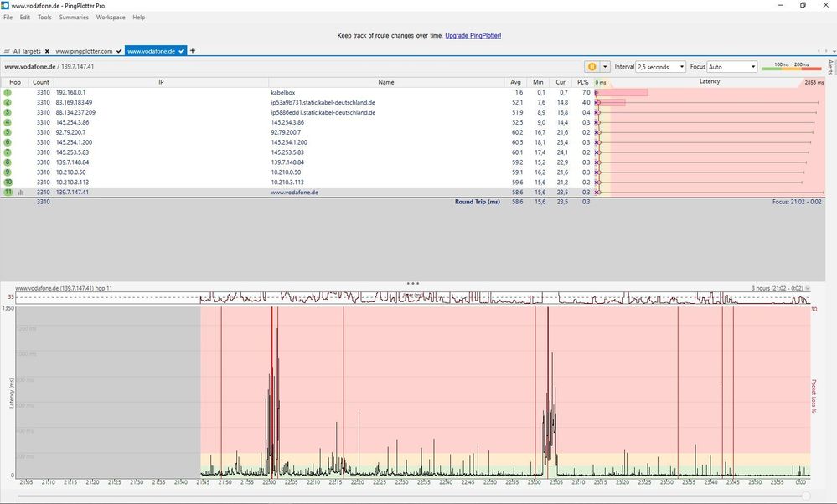Viewport: 837px width, 504px height.
Task: Click the 22:00 marker on the time axis
Action: tap(269, 481)
